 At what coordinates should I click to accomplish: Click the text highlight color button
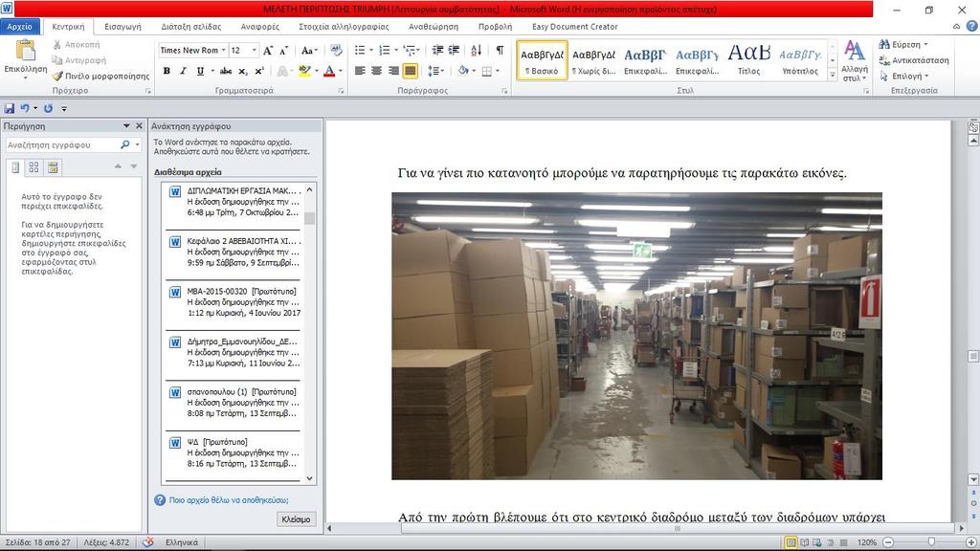coord(304,71)
